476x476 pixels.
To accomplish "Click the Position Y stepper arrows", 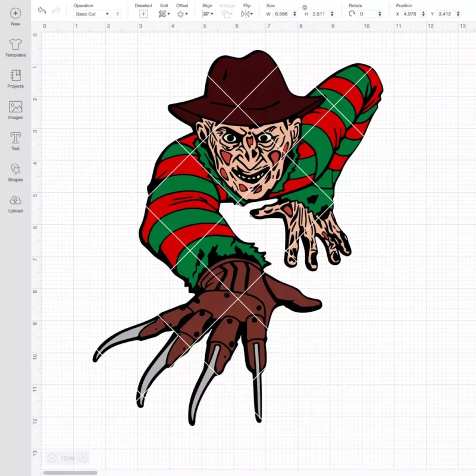I will (x=458, y=14).
